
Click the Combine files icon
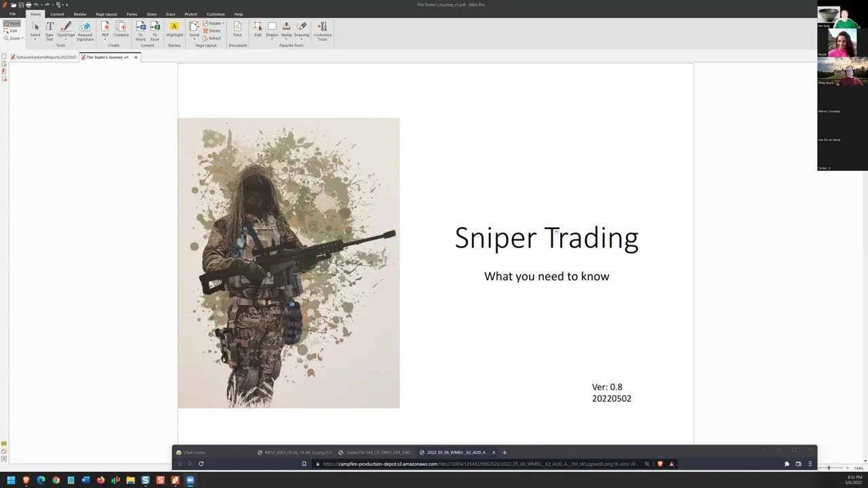tap(121, 26)
